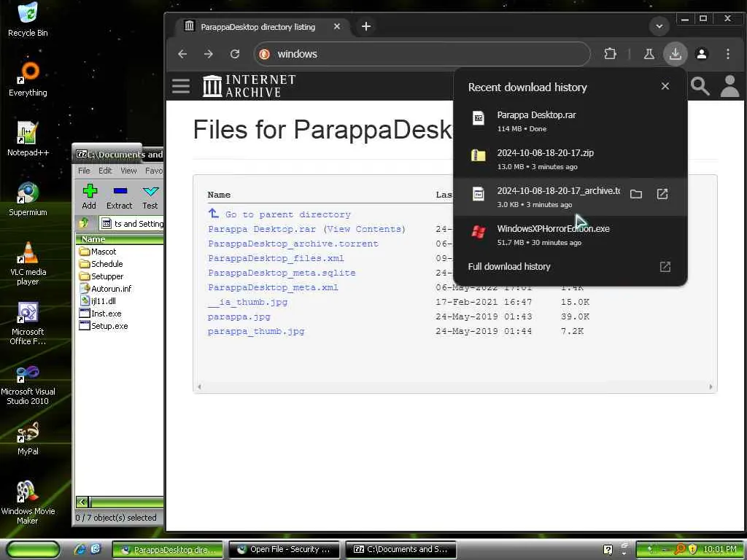Open 2024-10-08-18-20-17.zip download entry
This screenshot has height=560, width=747.
tap(570, 159)
